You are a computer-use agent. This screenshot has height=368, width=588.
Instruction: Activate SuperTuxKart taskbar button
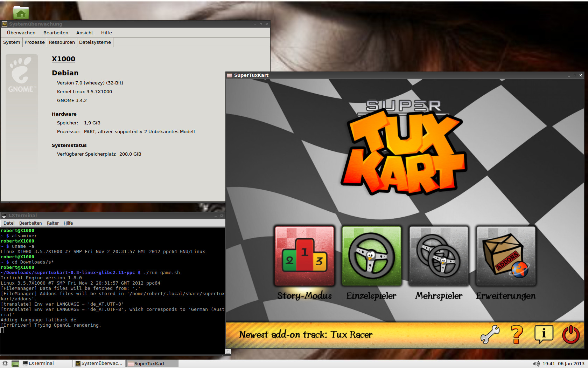[152, 363]
